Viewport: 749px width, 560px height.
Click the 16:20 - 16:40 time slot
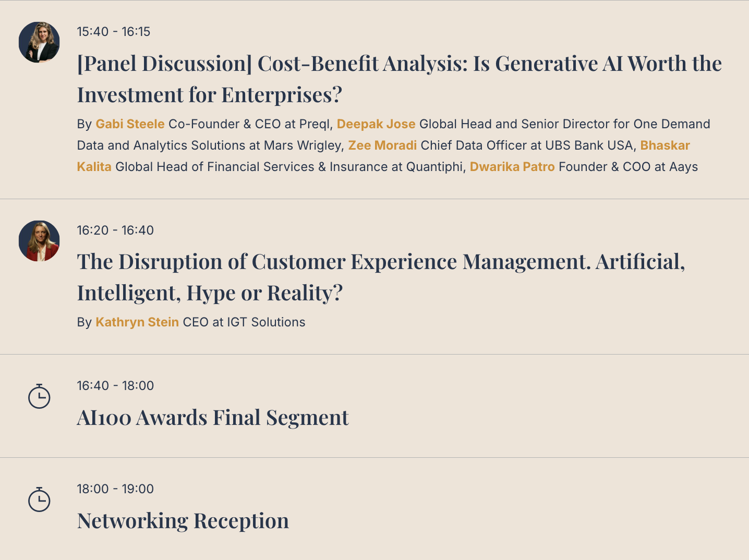115,230
